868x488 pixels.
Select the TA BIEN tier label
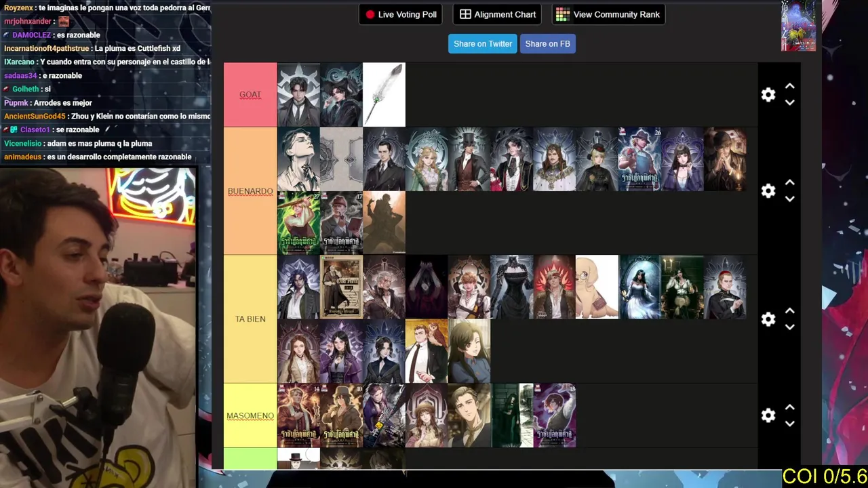coord(250,319)
